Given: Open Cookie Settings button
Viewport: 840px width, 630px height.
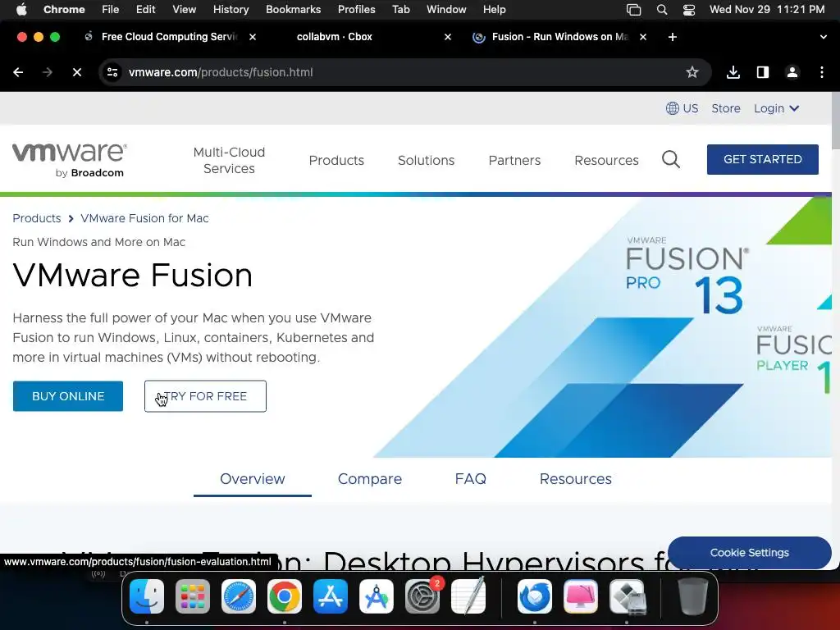Looking at the screenshot, I should pyautogui.click(x=749, y=552).
